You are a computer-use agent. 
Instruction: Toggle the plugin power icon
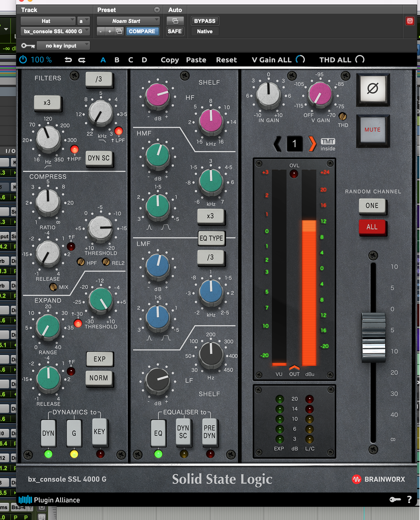pyautogui.click(x=23, y=60)
